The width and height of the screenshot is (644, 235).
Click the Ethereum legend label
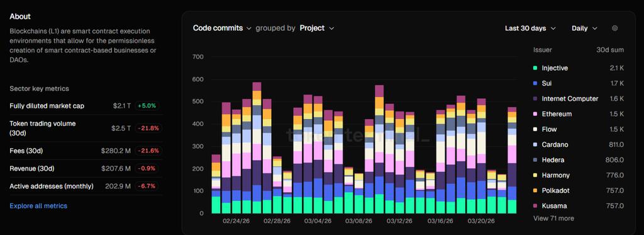(x=557, y=114)
